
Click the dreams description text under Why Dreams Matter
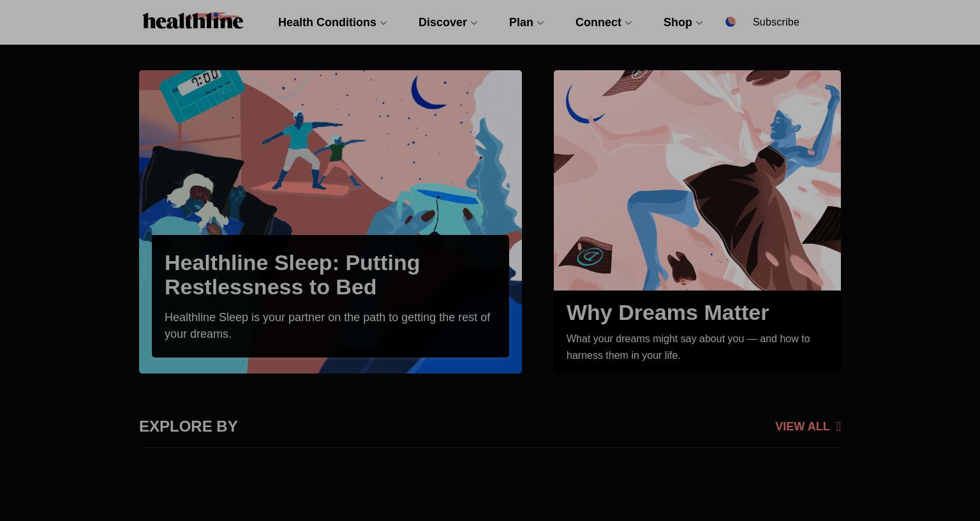click(x=688, y=347)
